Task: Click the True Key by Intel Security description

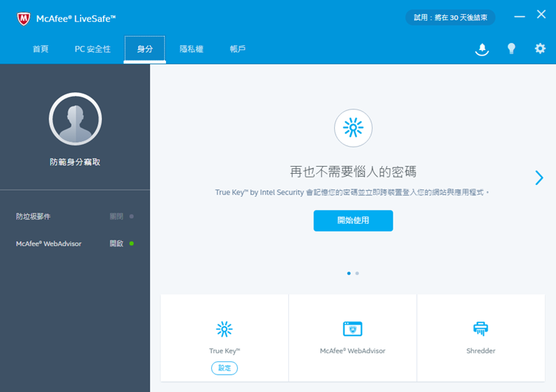Action: 352,193
